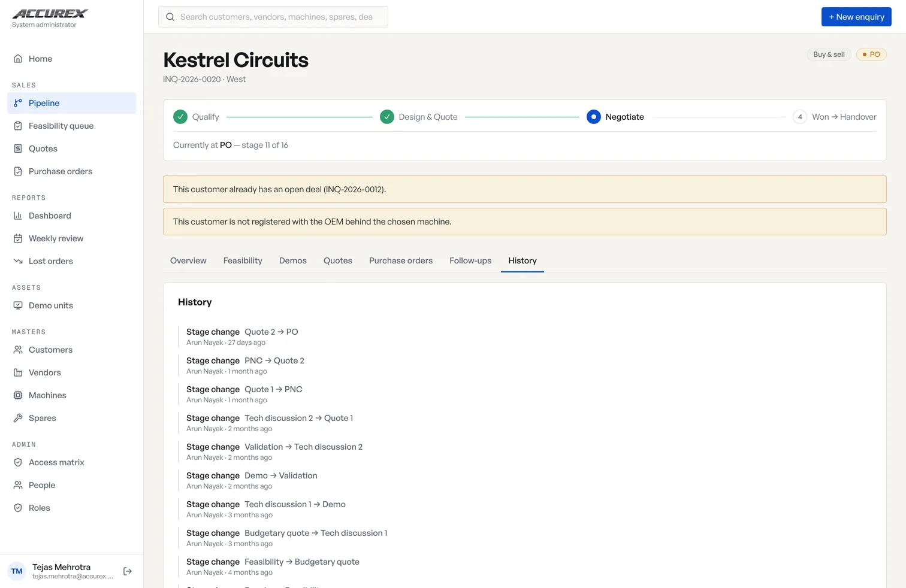Click the Purchase orders file icon

tap(18, 171)
